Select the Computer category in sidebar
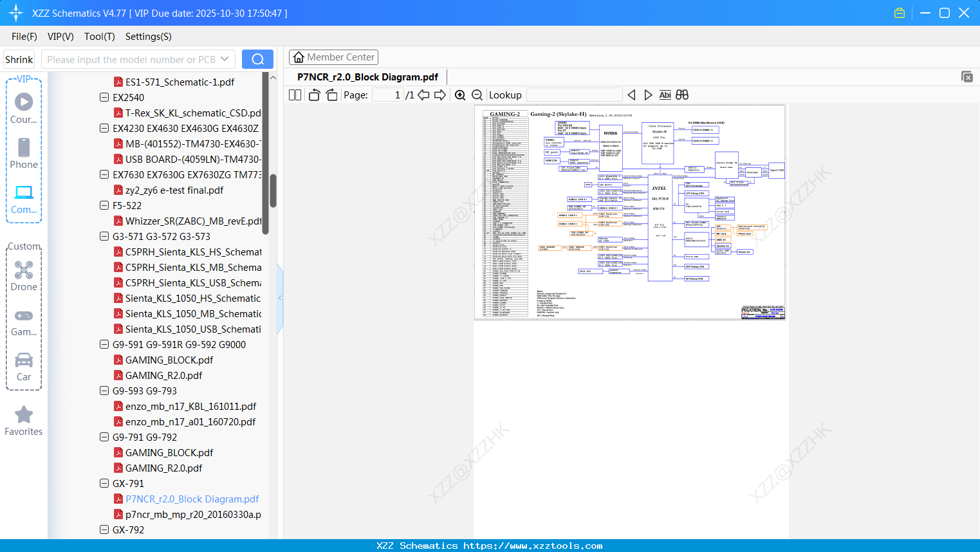Screen dimensions: 980x552 [x=24, y=199]
